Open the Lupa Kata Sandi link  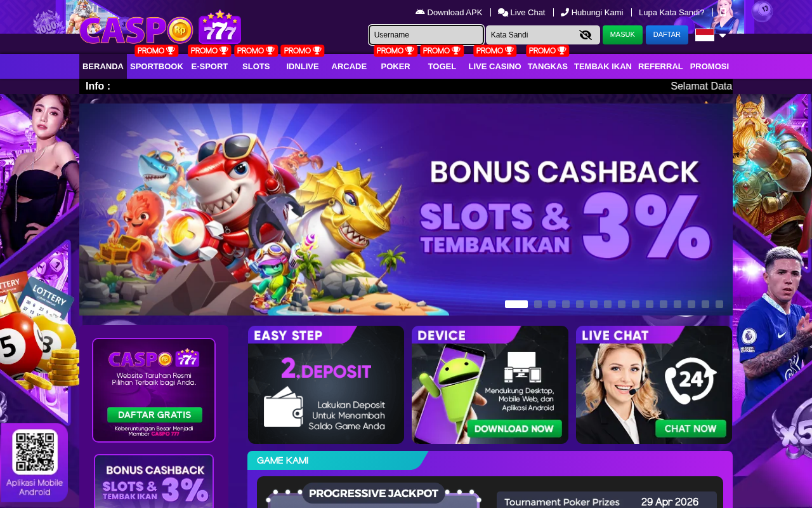tap(671, 12)
